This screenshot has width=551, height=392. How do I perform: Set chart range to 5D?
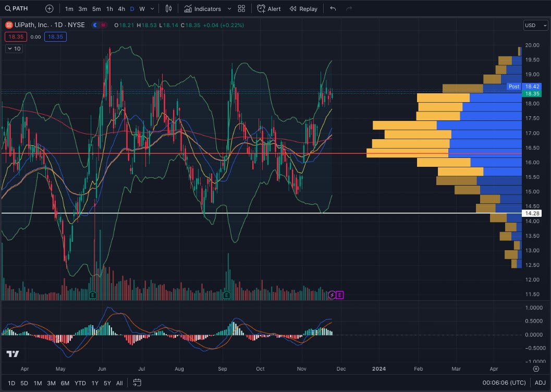click(24, 383)
